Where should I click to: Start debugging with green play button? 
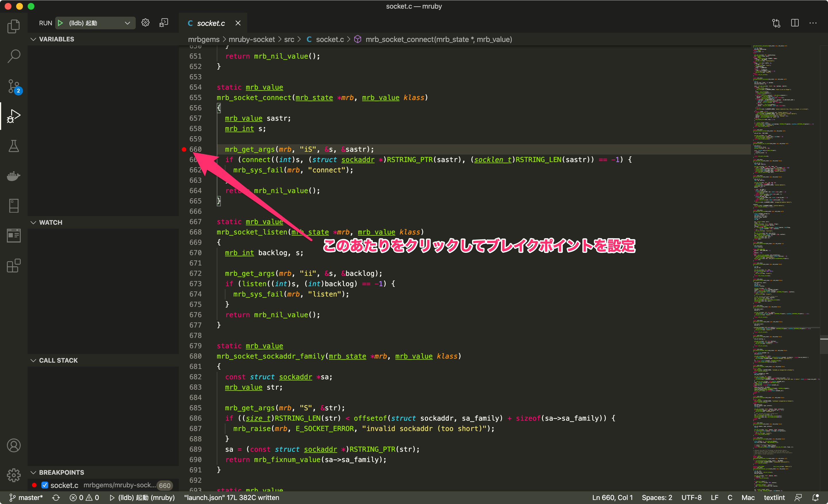60,23
